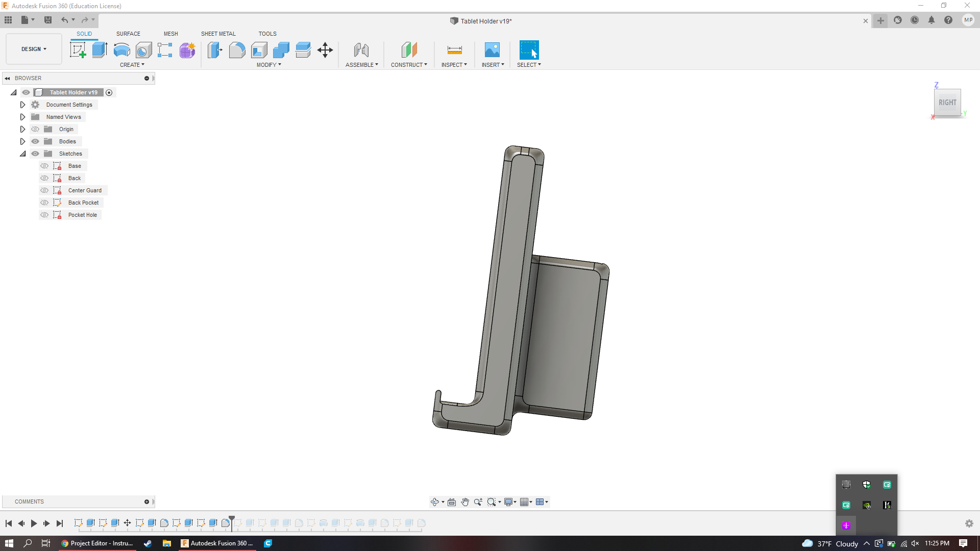Switch to the Sheet Metal tab
The height and width of the screenshot is (551, 980).
(218, 34)
